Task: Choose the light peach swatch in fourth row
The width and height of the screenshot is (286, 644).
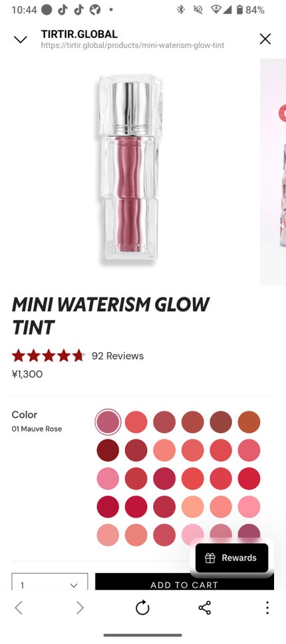Action: click(193, 507)
